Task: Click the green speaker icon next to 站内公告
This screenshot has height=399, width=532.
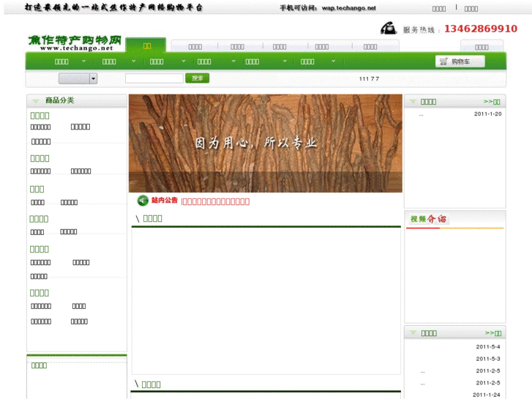Action: (143, 201)
